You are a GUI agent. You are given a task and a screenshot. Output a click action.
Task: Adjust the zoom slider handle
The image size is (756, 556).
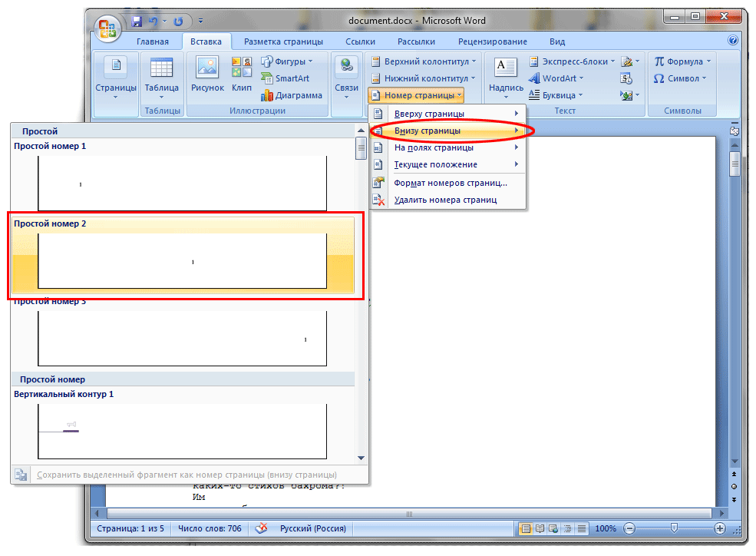[x=674, y=528]
